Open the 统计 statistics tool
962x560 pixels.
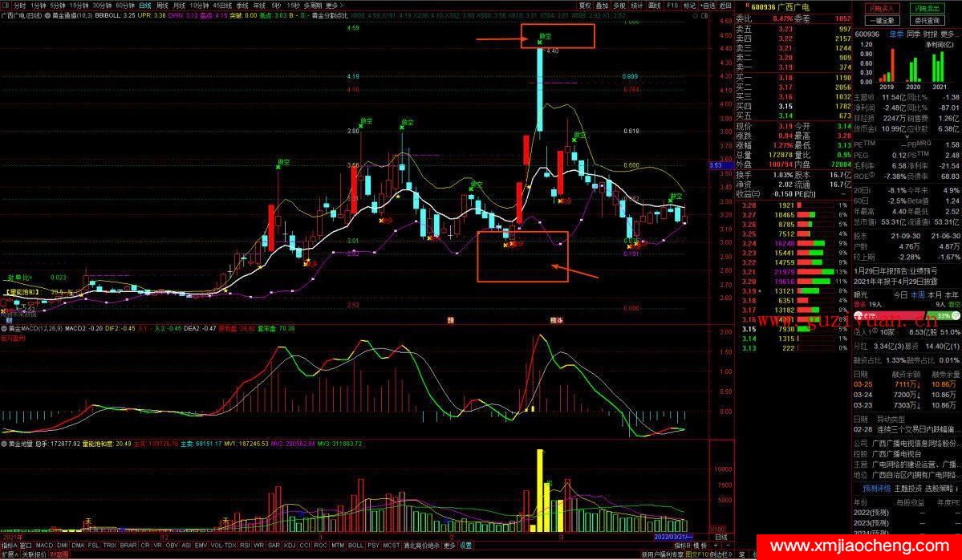[637, 5]
